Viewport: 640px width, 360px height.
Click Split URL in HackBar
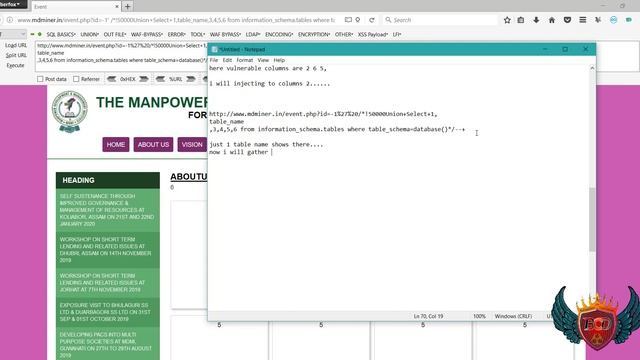point(16,56)
